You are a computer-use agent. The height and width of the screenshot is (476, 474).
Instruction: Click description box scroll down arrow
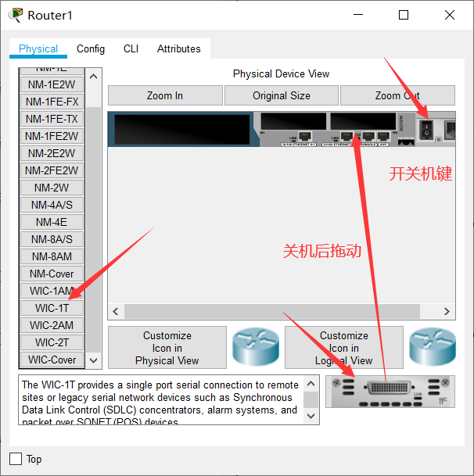coord(311,416)
